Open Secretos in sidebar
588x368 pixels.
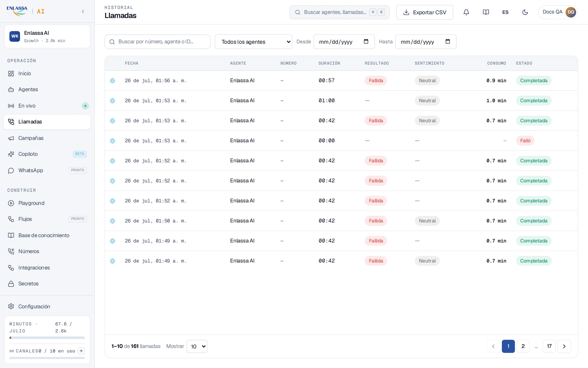(47, 284)
